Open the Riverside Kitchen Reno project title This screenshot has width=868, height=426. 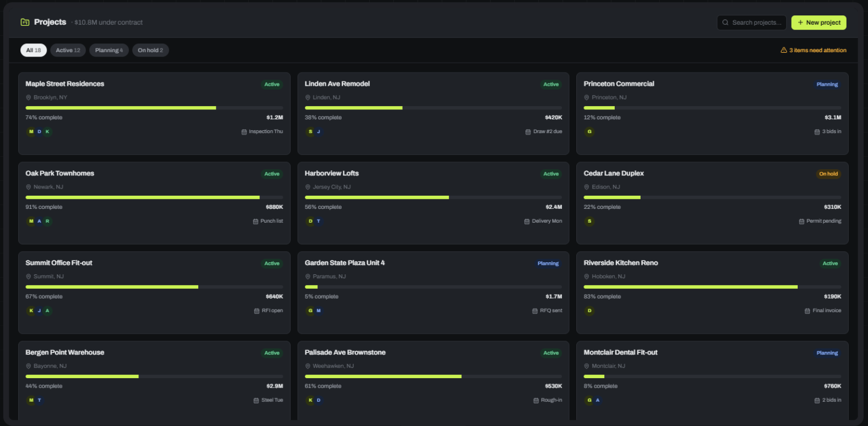coord(621,263)
